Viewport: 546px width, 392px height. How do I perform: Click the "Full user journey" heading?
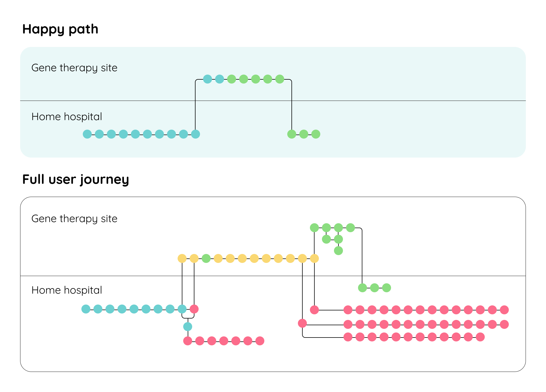[x=76, y=179]
